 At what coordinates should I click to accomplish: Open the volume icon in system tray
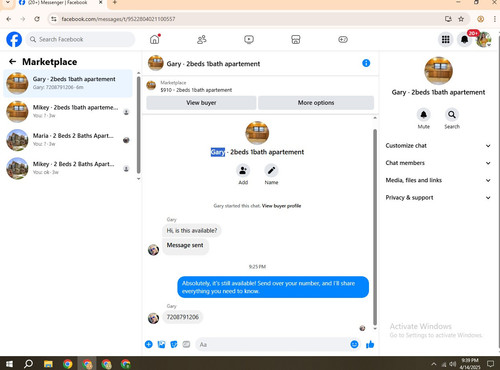452,364
